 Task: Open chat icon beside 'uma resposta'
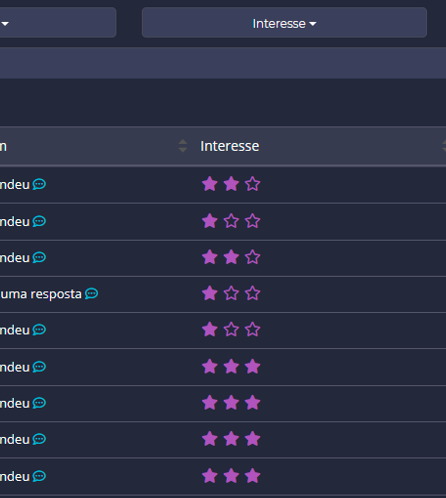[x=91, y=294]
